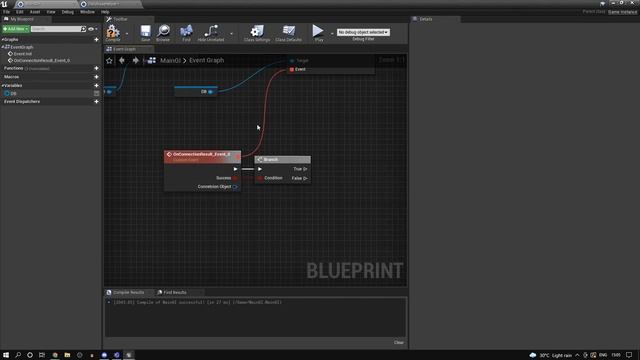This screenshot has height=360, width=640.
Task: Open Task View on taskbar
Action: point(42,355)
